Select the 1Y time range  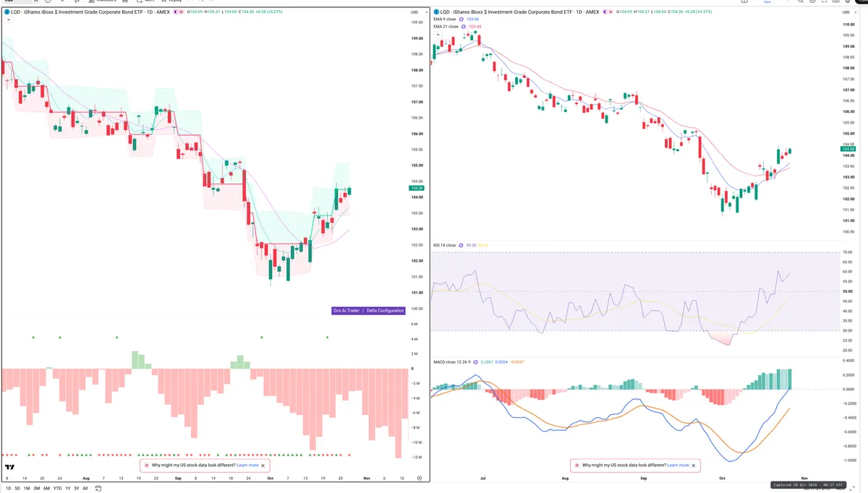tap(67, 489)
